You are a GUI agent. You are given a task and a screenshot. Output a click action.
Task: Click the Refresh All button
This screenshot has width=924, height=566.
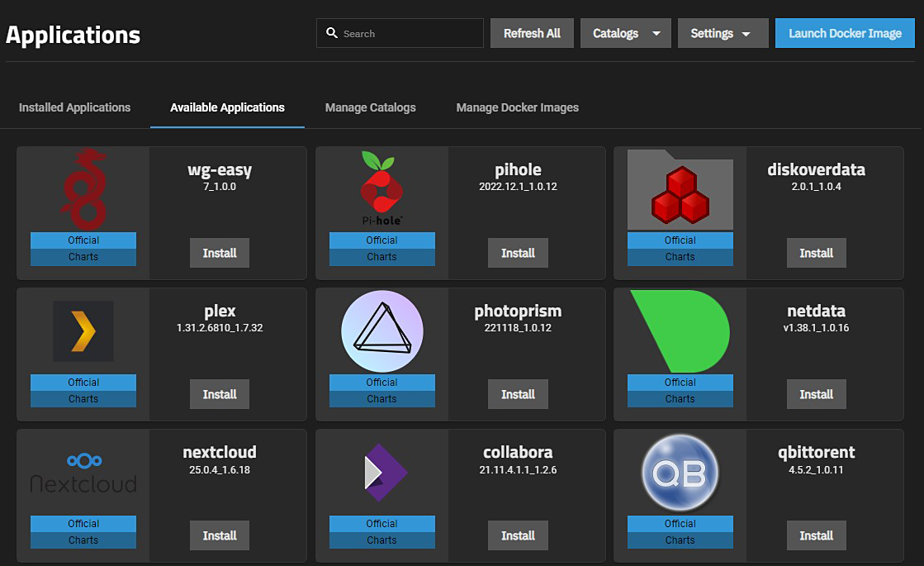click(x=532, y=33)
